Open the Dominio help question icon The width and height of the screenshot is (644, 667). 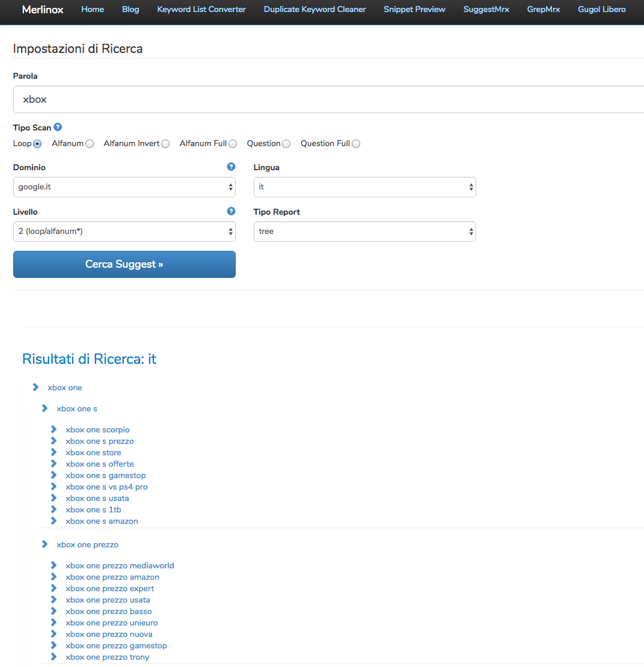pos(231,167)
